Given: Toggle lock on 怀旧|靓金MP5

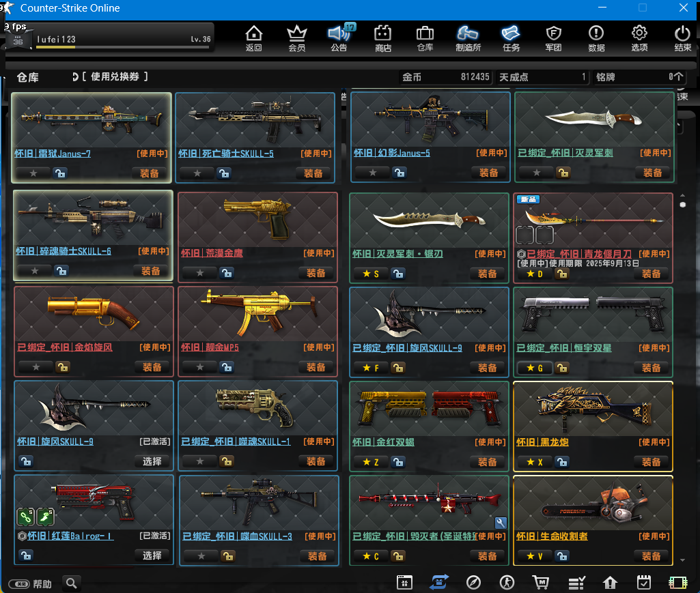Looking at the screenshot, I should click(x=227, y=367).
